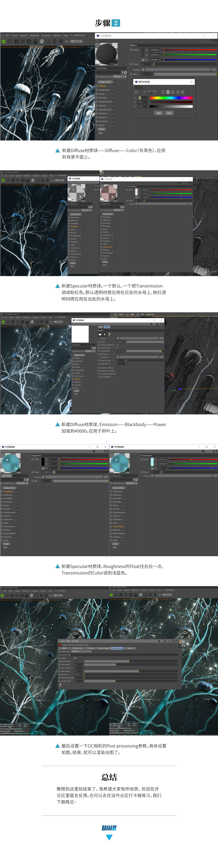Click spectrum mode icon in color picker
The width and height of the screenshot is (218, 868).
pos(150,92)
